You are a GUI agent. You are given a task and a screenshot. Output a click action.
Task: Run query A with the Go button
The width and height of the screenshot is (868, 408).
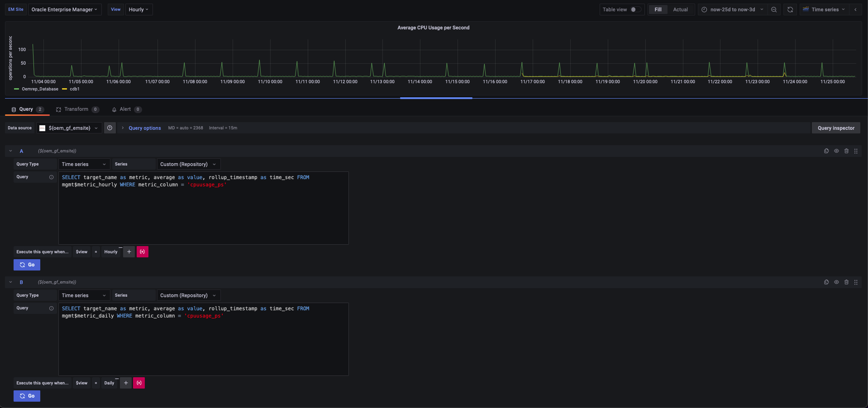(x=27, y=265)
